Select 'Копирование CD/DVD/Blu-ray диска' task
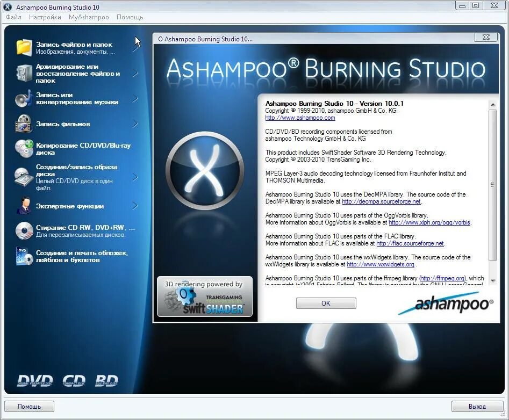This screenshot has height=420, width=509. pos(83,149)
